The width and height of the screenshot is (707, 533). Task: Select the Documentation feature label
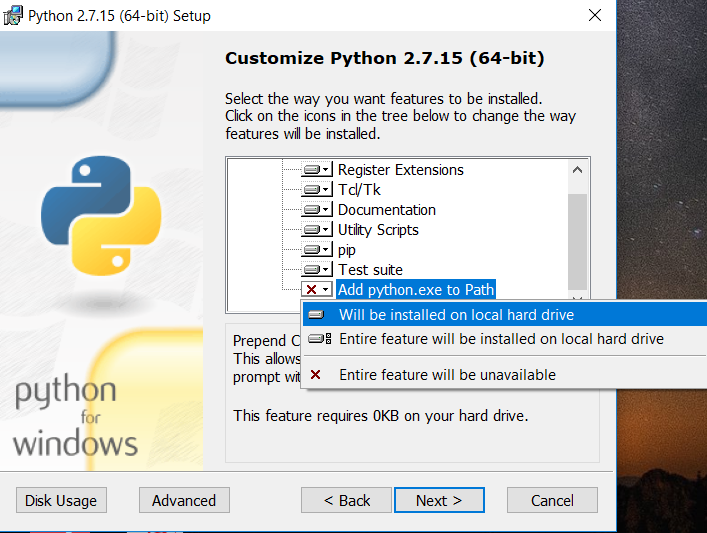point(386,210)
